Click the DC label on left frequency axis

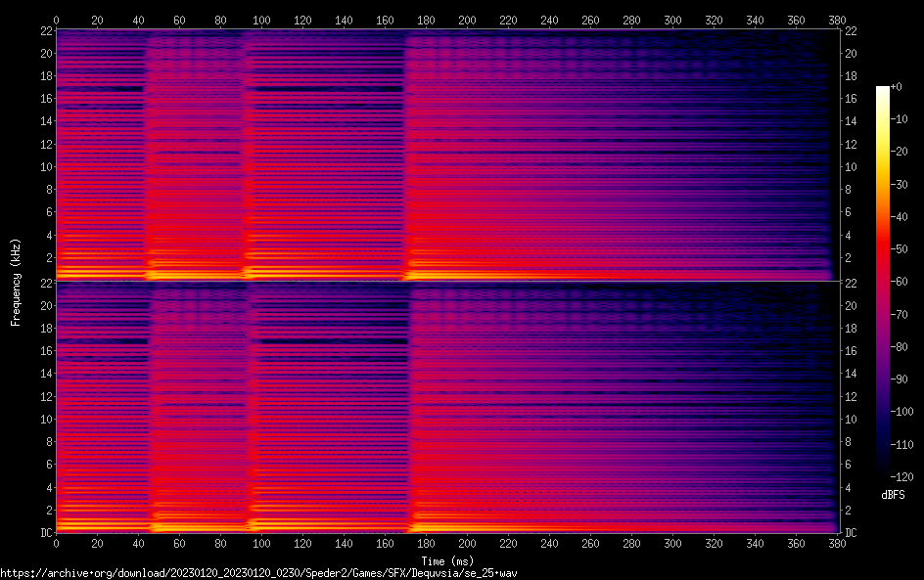pyautogui.click(x=43, y=533)
